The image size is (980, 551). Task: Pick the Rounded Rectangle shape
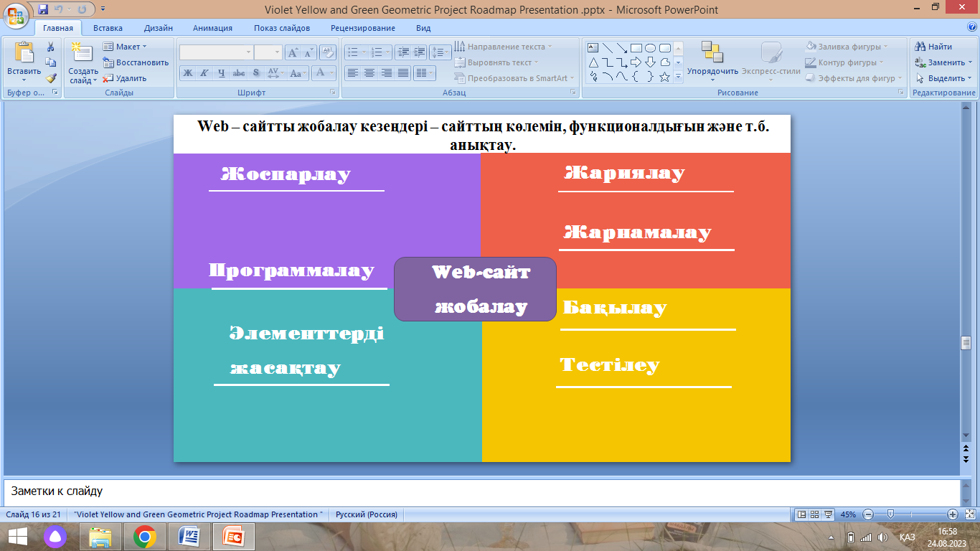pos(665,48)
